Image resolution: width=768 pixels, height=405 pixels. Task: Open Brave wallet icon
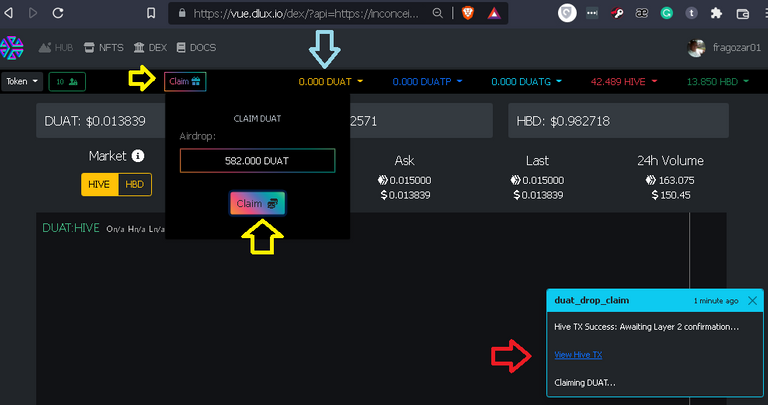click(x=743, y=14)
